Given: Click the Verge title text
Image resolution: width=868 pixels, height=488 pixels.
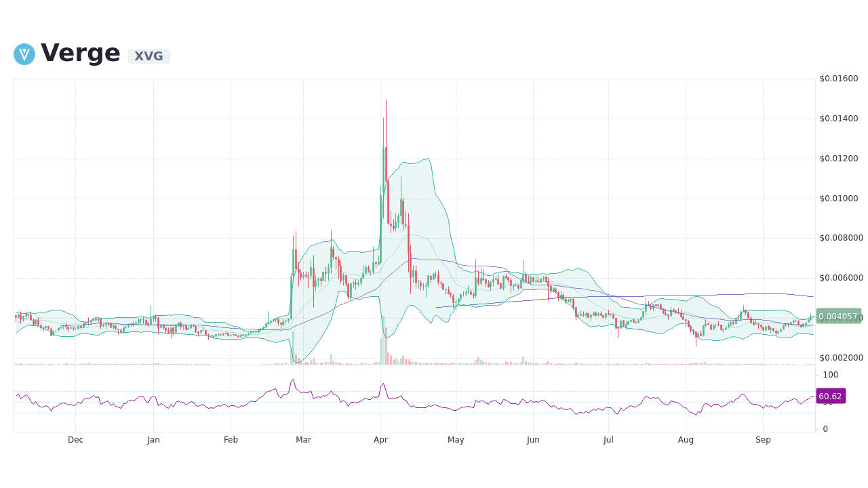Looking at the screenshot, I should coord(81,53).
